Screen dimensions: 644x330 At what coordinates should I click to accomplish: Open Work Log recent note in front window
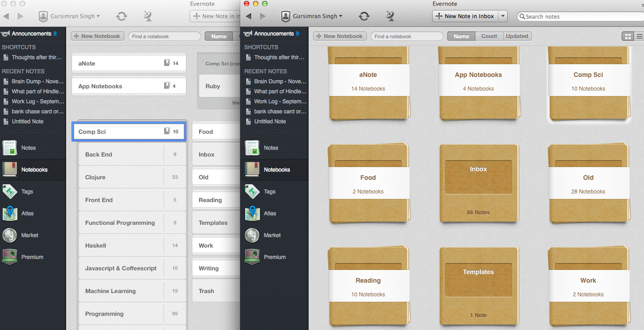[275, 102]
